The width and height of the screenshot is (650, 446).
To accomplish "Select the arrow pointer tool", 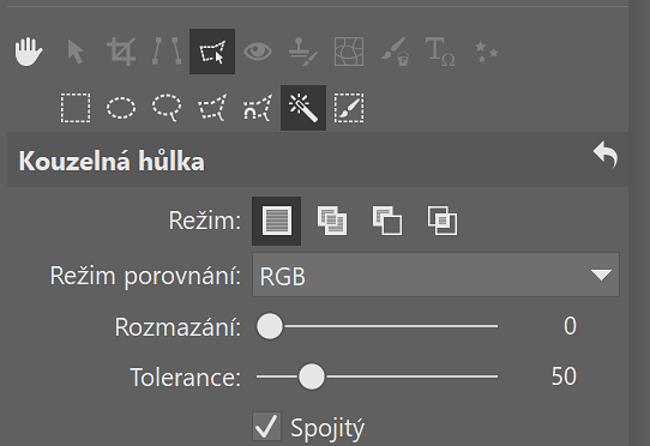I will click(x=75, y=52).
